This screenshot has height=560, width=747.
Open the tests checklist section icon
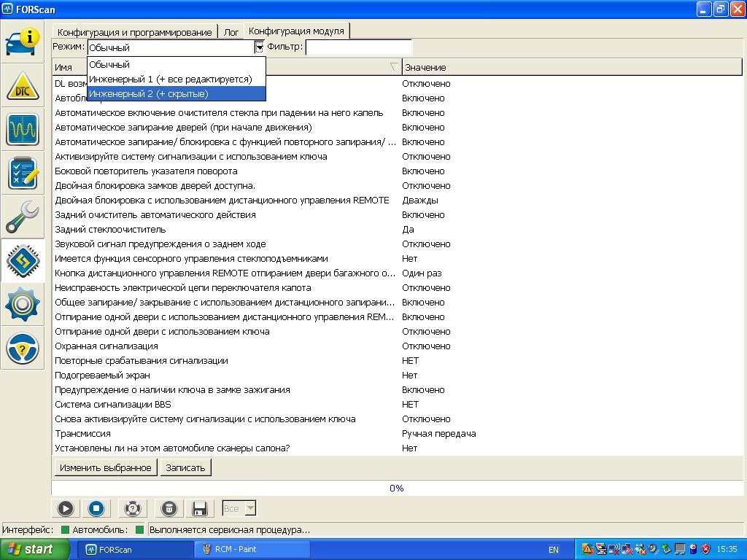[x=23, y=173]
